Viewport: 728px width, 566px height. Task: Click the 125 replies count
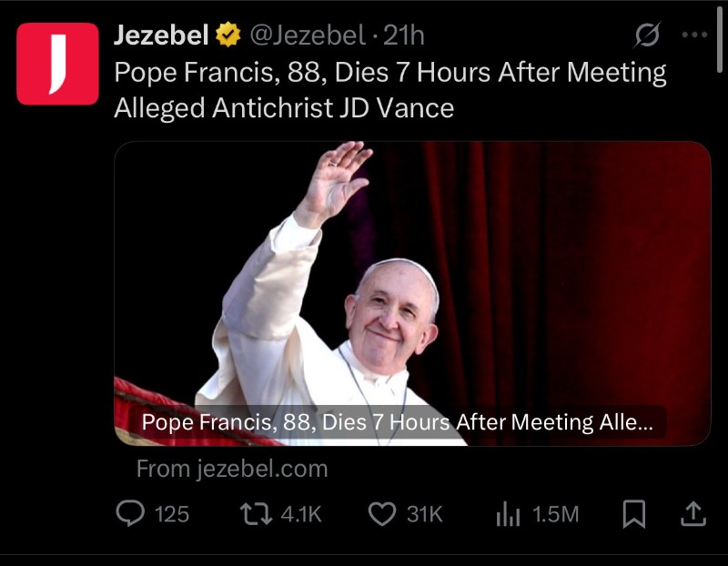[x=172, y=515]
